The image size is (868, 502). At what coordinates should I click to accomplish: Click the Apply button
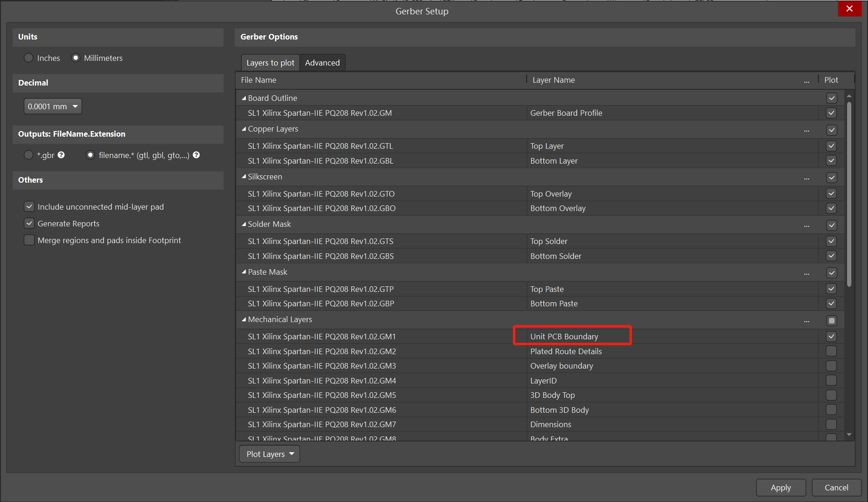coord(781,488)
